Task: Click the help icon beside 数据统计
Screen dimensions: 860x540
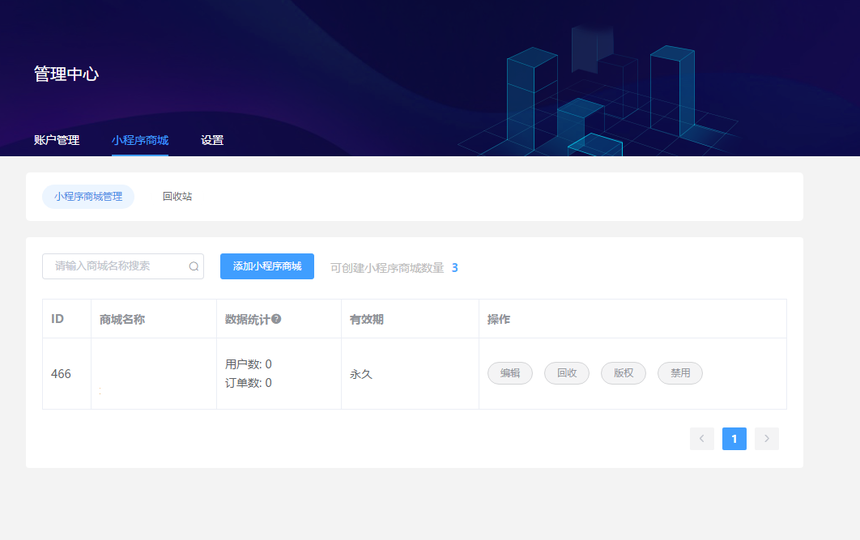Action: point(276,319)
